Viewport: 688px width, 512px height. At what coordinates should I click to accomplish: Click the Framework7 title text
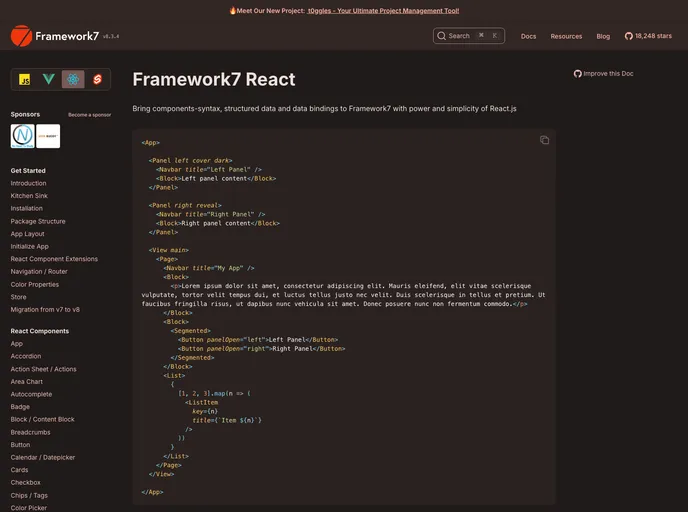click(x=67, y=36)
